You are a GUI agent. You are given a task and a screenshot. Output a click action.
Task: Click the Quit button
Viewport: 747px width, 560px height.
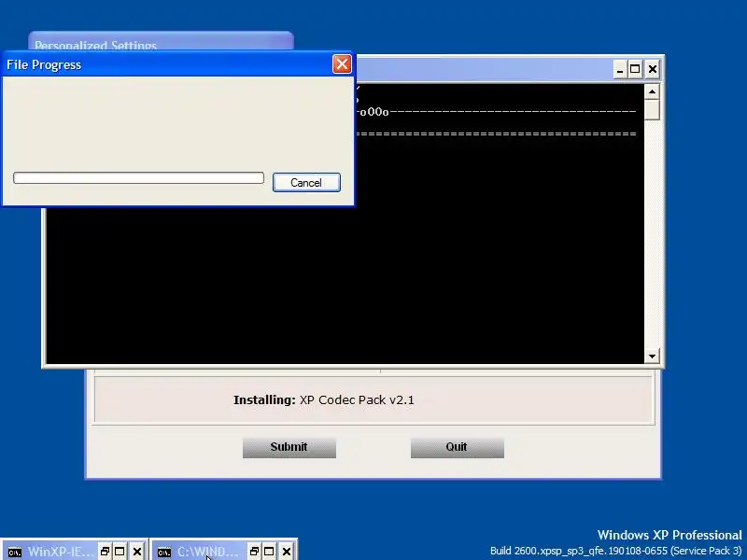pyautogui.click(x=458, y=448)
